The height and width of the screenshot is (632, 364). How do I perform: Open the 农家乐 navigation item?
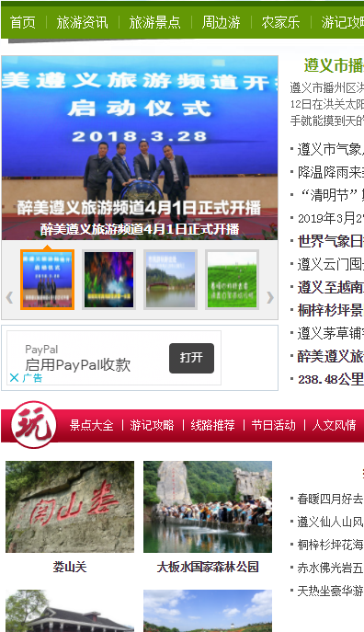(280, 22)
